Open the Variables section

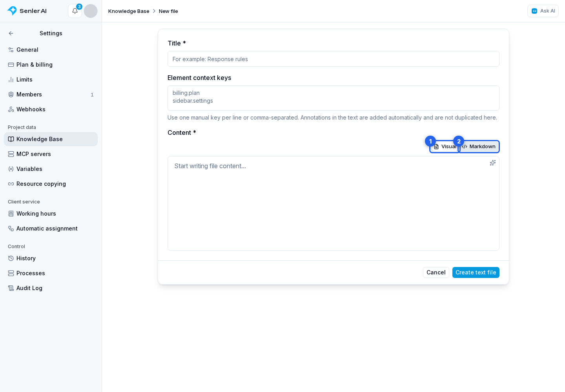pos(51,169)
